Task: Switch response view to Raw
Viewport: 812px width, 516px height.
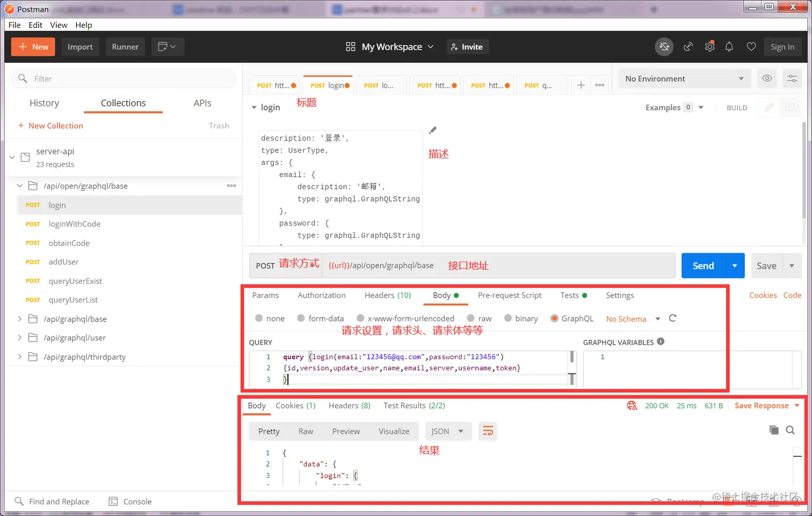Action: (x=306, y=431)
